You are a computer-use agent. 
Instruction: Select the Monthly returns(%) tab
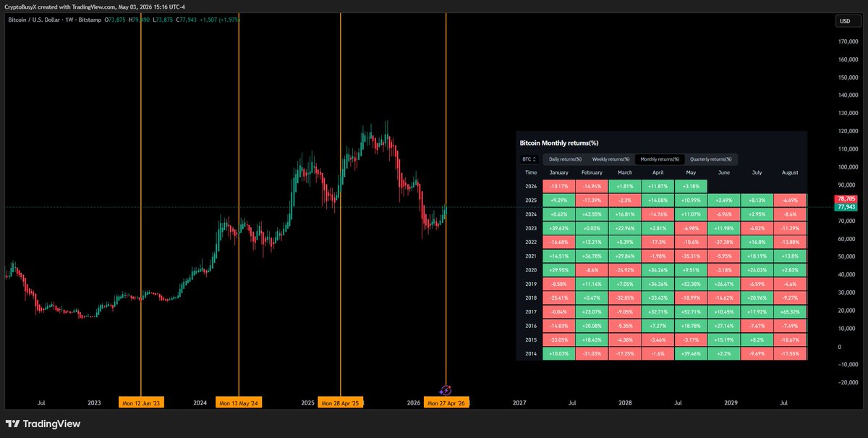(x=660, y=159)
